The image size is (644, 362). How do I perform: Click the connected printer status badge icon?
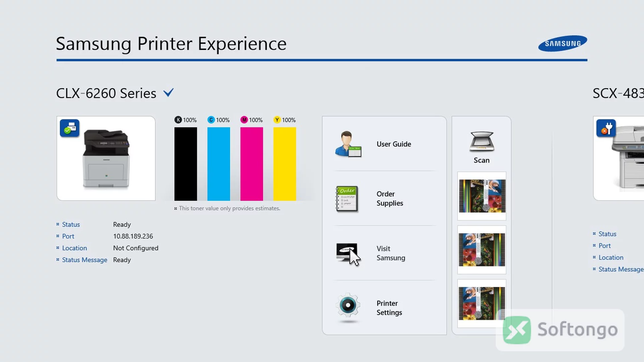[70, 128]
